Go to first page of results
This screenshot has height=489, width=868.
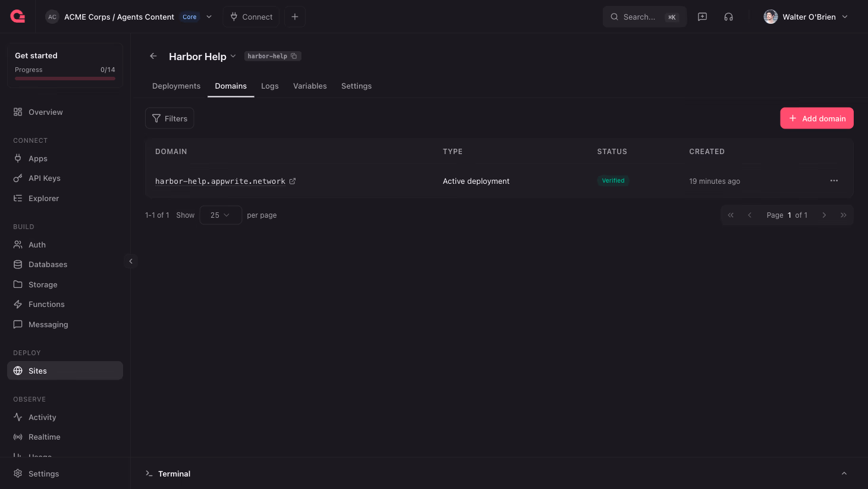[731, 215]
